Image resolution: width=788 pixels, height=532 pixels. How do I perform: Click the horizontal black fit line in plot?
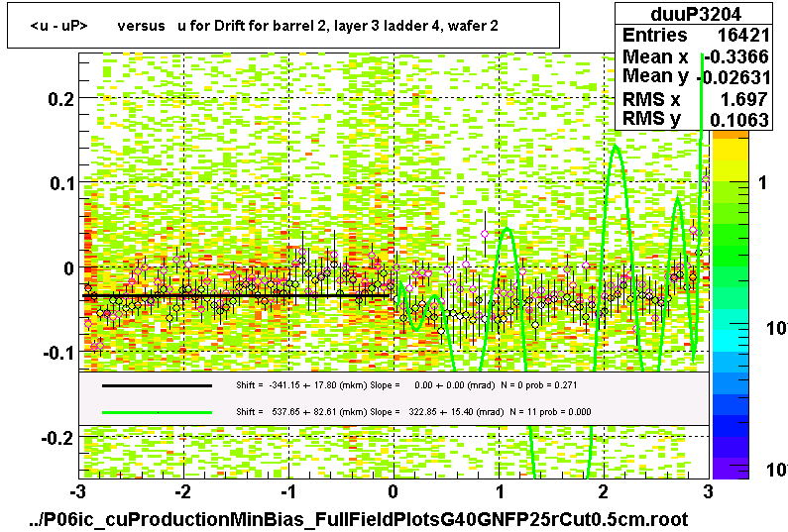236,296
